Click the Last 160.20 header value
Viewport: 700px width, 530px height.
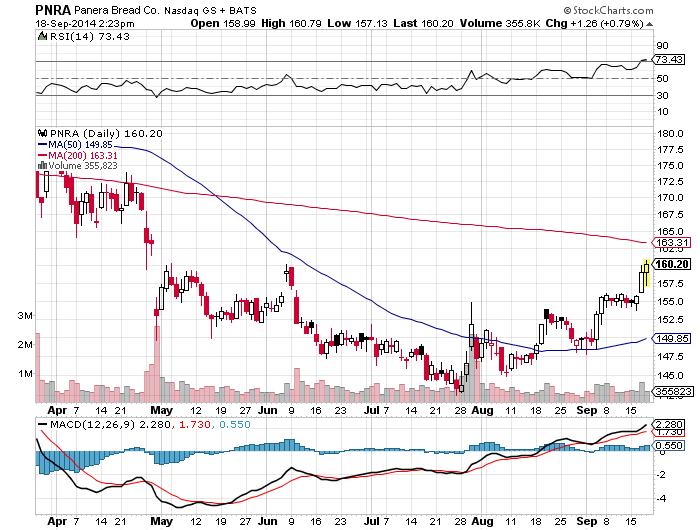pyautogui.click(x=423, y=24)
